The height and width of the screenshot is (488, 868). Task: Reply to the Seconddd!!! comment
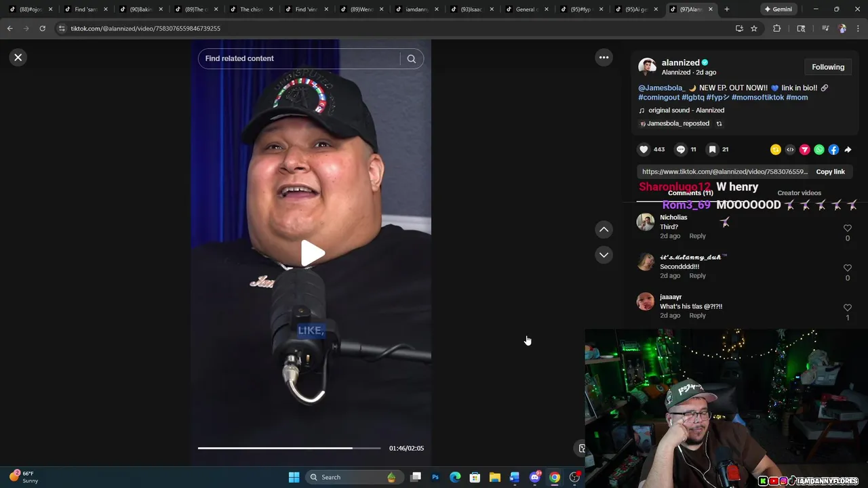697,276
